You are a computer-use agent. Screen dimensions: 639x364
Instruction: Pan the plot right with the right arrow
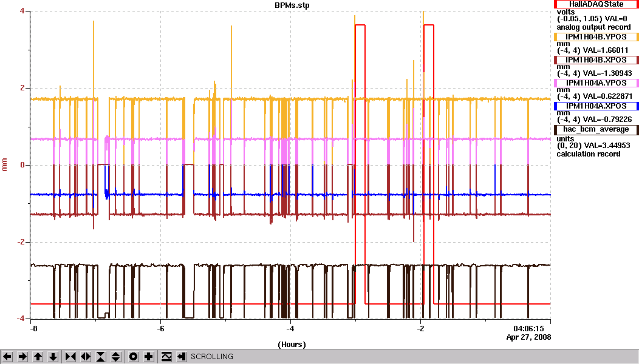23,357
